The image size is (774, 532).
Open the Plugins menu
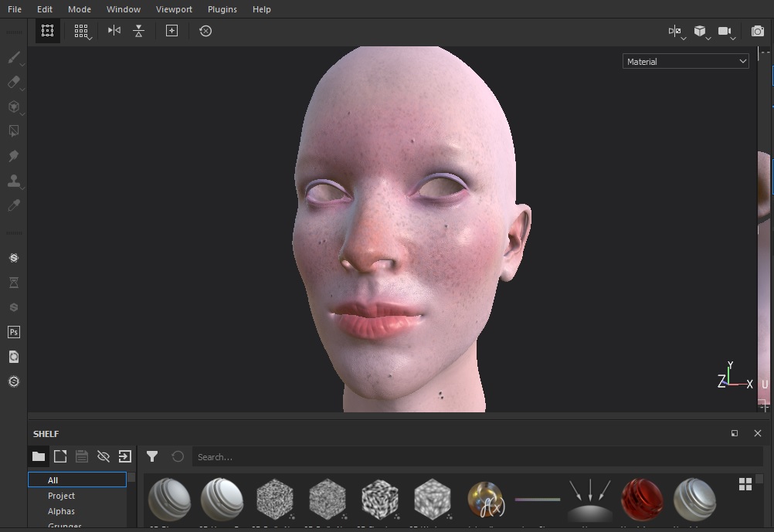pyautogui.click(x=222, y=9)
